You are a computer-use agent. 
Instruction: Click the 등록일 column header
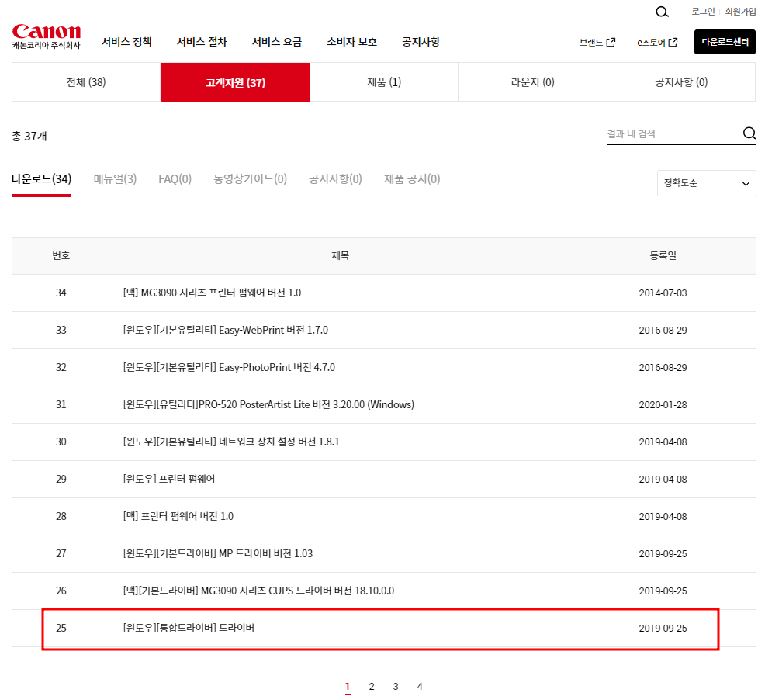(x=663, y=255)
